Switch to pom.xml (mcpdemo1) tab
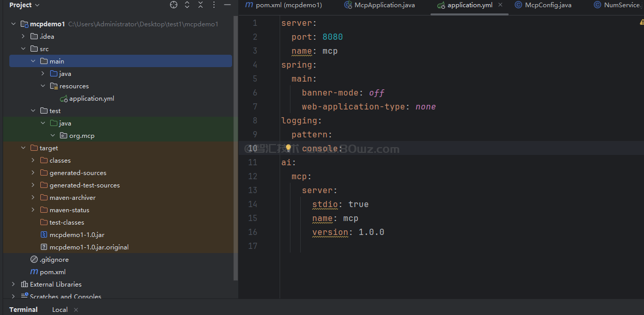The image size is (644, 315). [283, 5]
